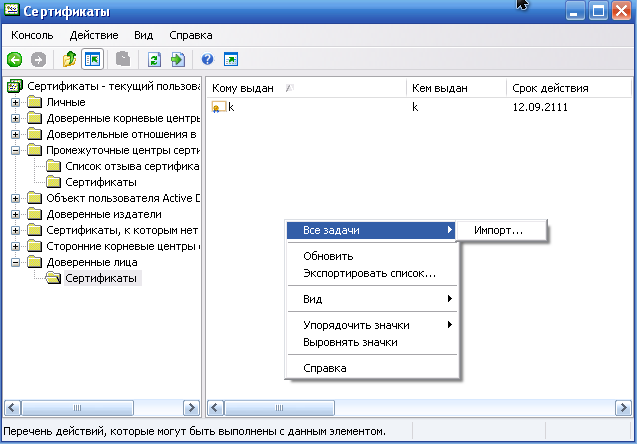Image resolution: width=637 pixels, height=444 pixels.
Task: Open the Действие menu
Action: coord(94,35)
